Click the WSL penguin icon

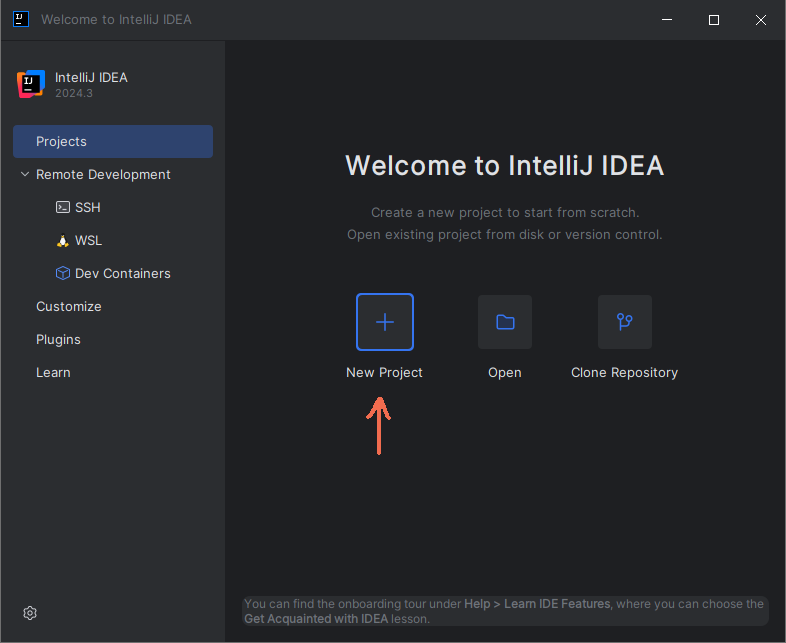click(x=63, y=241)
